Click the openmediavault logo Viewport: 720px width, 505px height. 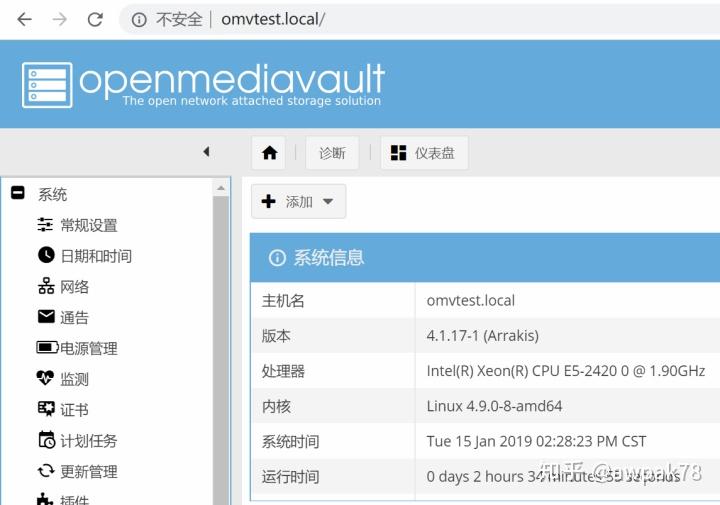click(x=203, y=84)
